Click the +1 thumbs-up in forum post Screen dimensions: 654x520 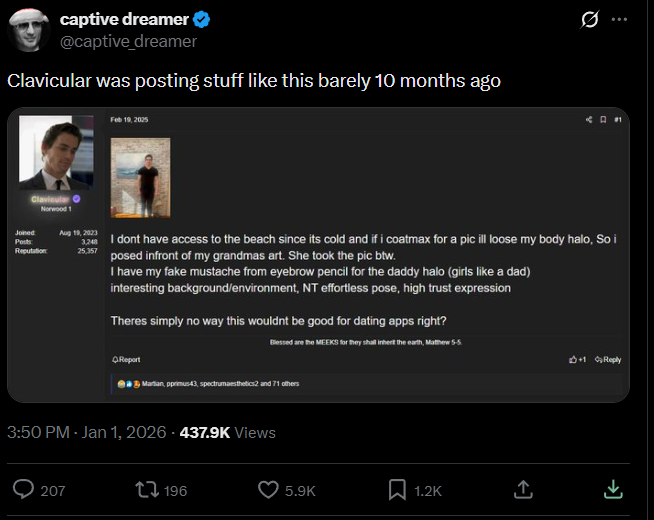coord(577,359)
